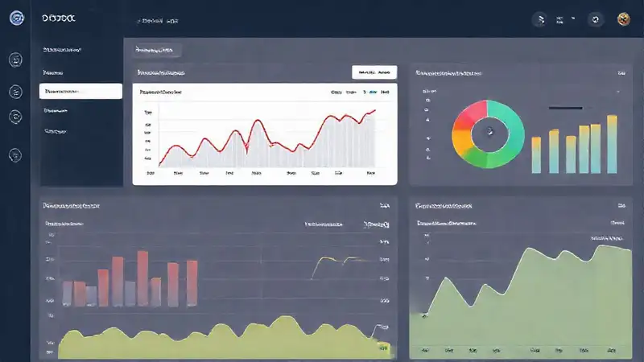This screenshot has width=644, height=362.
Task: Open the last sidebar menu item
Action: [55, 131]
